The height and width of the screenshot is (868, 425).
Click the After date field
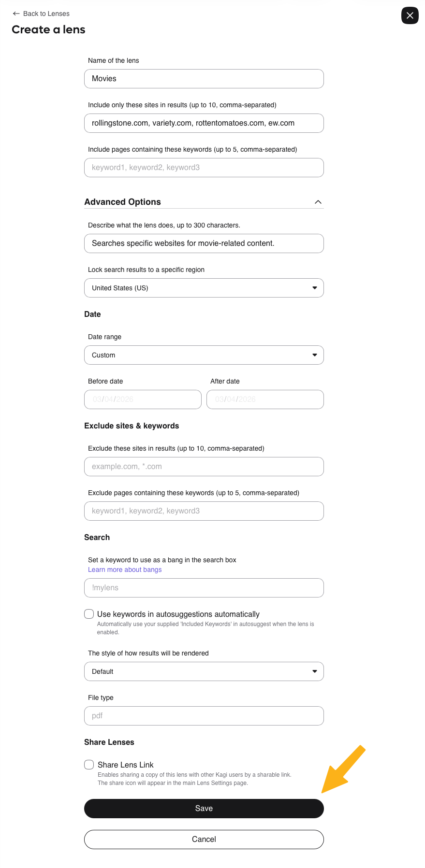click(x=265, y=399)
